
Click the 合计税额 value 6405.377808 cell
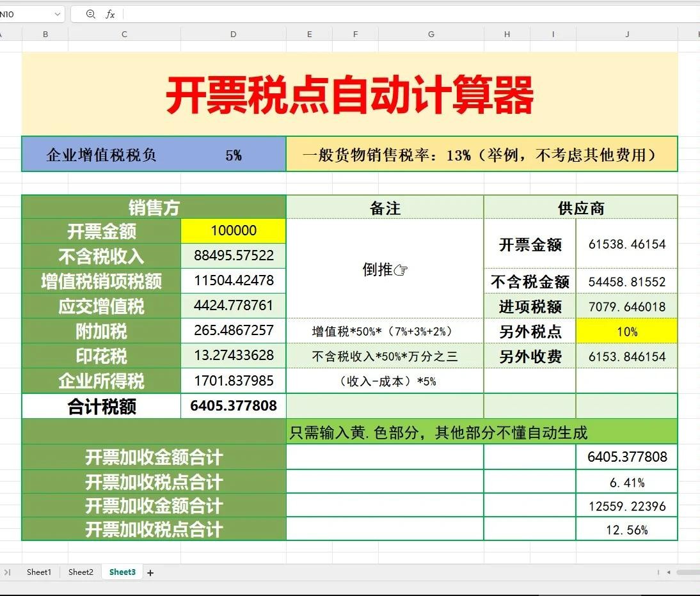tap(234, 405)
